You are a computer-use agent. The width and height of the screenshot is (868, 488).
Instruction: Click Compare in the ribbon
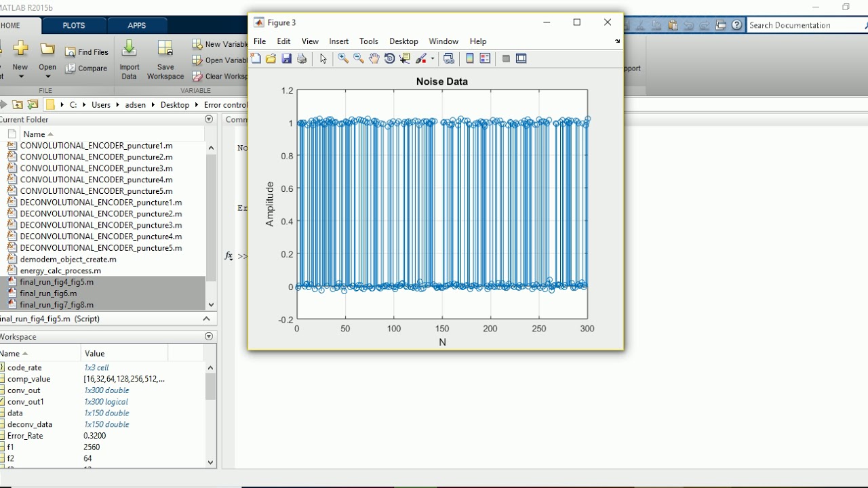(87, 68)
